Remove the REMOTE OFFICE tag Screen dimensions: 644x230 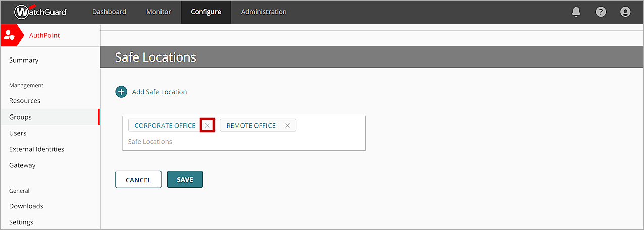(287, 126)
